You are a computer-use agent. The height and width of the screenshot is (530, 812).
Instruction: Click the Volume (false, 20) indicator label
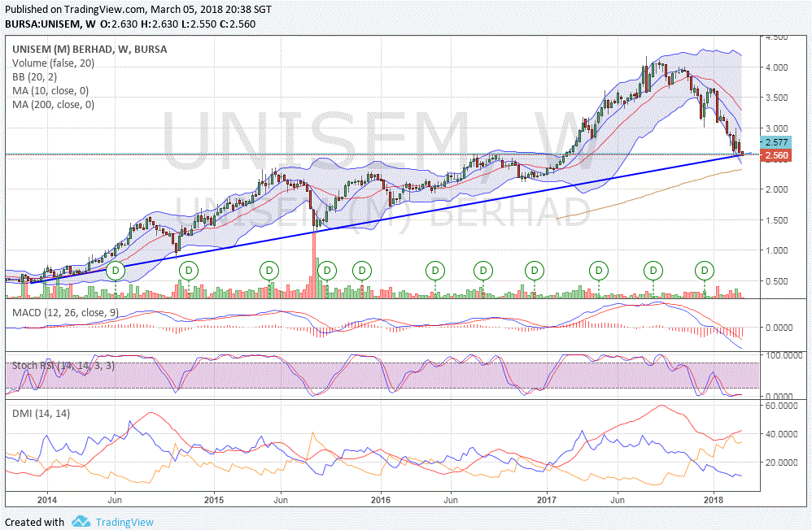coord(54,63)
